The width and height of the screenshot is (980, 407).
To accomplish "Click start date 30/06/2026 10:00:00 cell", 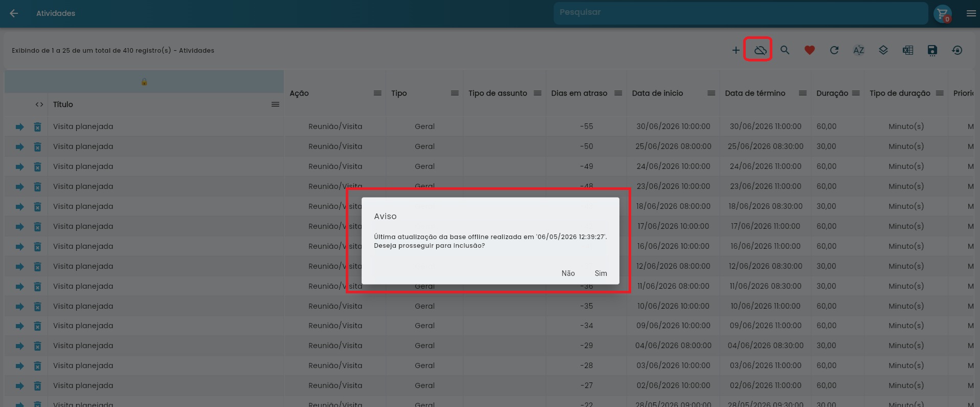I will tap(673, 126).
